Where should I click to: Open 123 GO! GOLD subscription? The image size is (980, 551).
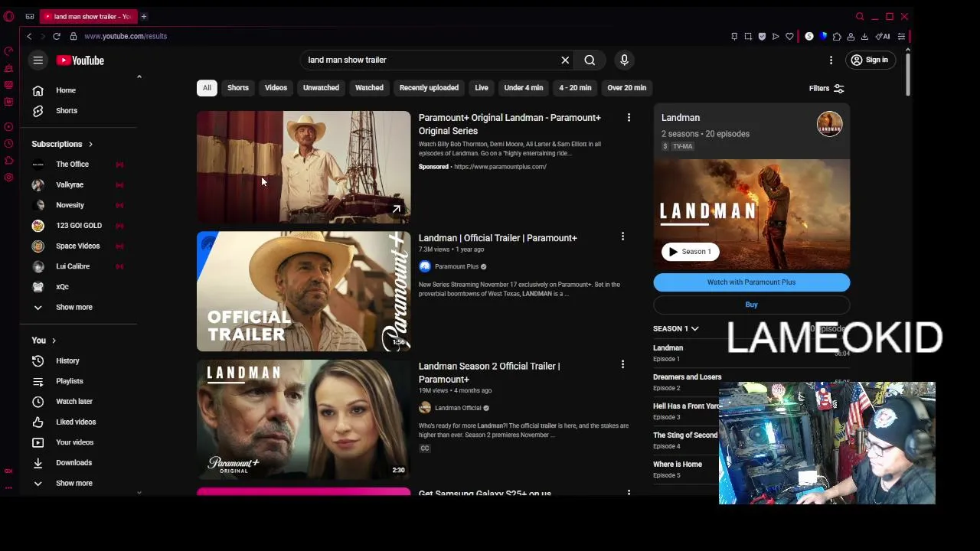pos(79,225)
